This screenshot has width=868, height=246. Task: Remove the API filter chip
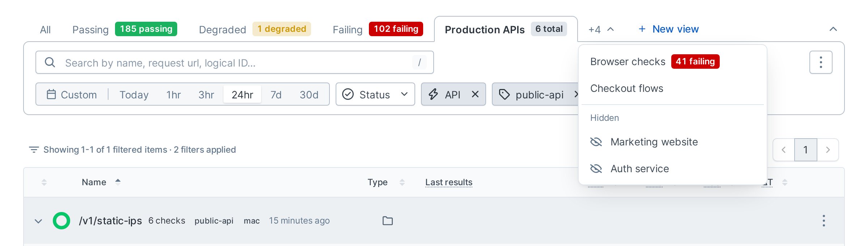pyautogui.click(x=475, y=94)
